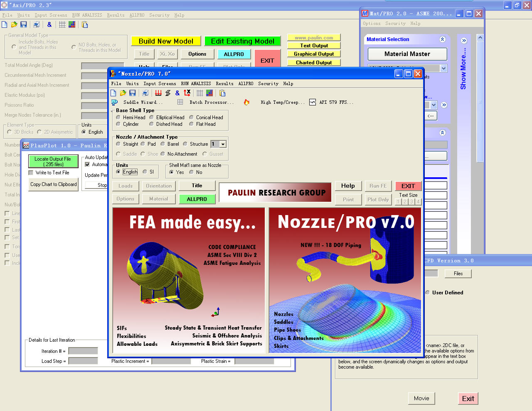Image resolution: width=532 pixels, height=411 pixels.
Task: Click the Mat/PRO vertical scrollbar up arrow
Action: click(480, 38)
